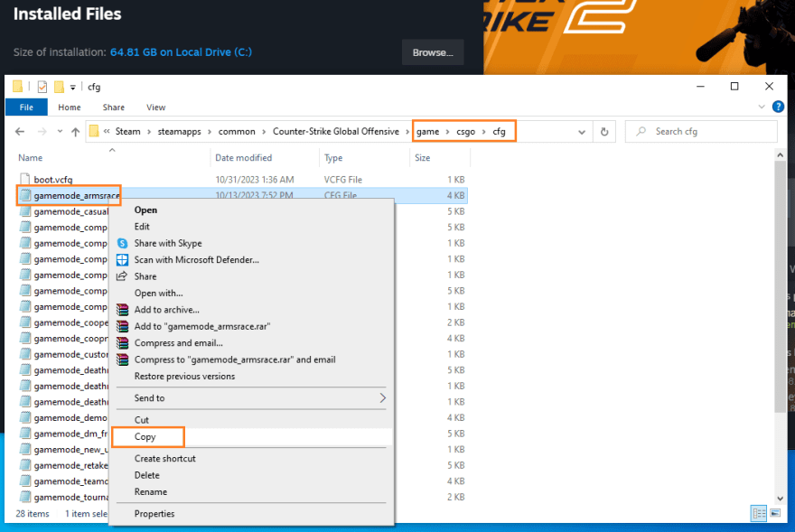The image size is (795, 532).
Task: Click the Browse... button in Steam
Action: tap(432, 52)
